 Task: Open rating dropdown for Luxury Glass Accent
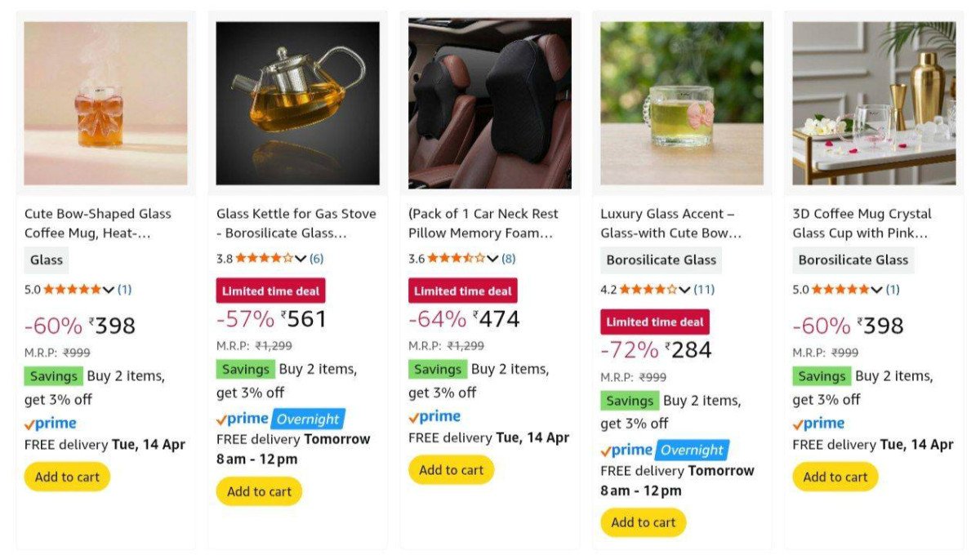(684, 289)
